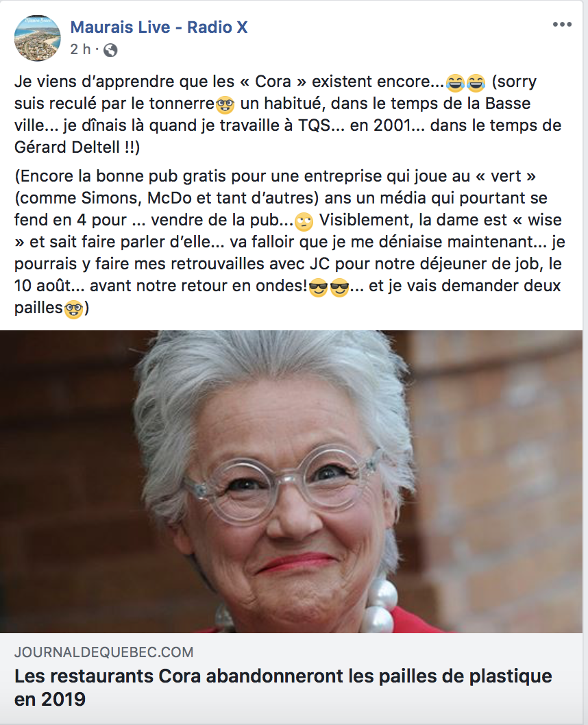Screen dimensions: 588x725
Task: Click the nerd-face emoji after 'pailles'
Action: point(73,309)
